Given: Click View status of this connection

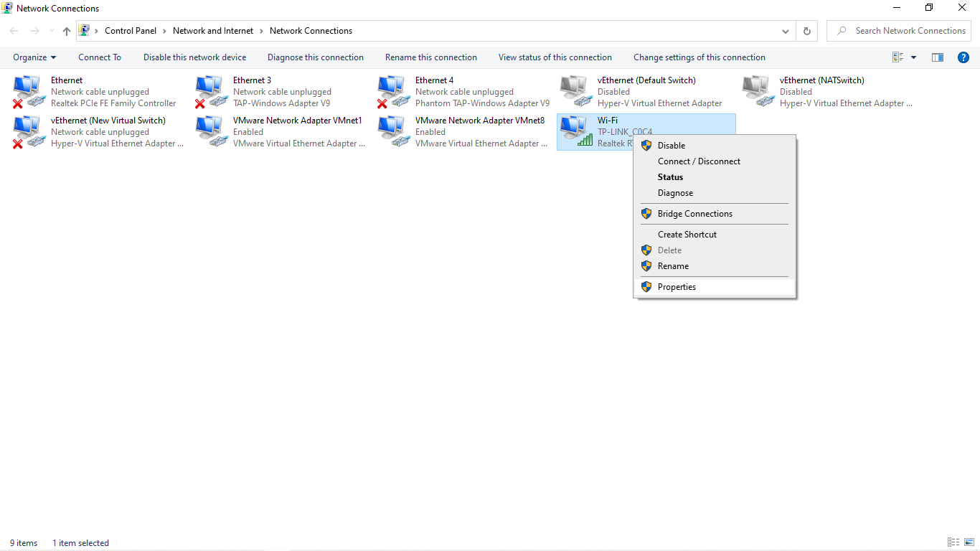Looking at the screenshot, I should click(555, 57).
